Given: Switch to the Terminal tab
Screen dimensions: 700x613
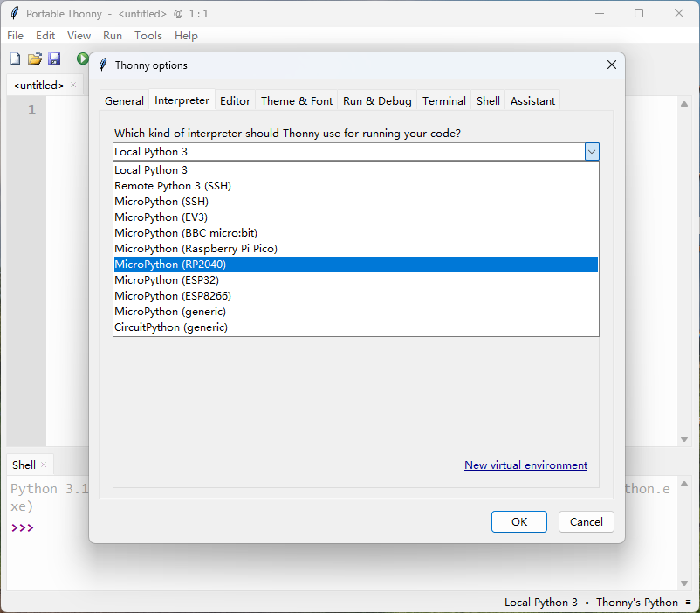Looking at the screenshot, I should 444,101.
